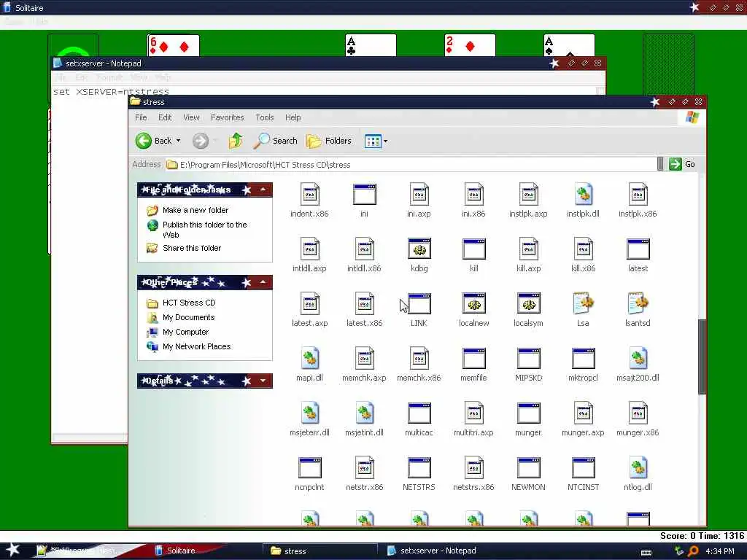Image resolution: width=747 pixels, height=560 pixels.
Task: Open the Tools menu
Action: point(264,117)
